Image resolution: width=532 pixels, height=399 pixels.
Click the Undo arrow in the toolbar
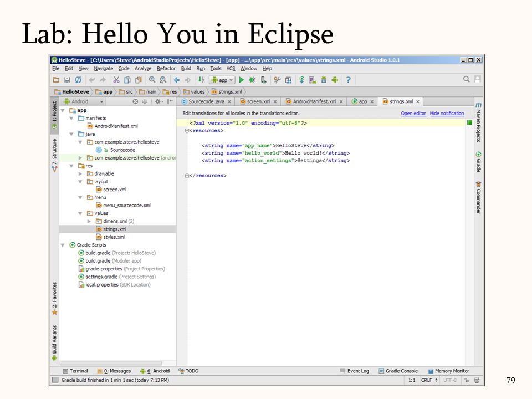[x=92, y=80]
